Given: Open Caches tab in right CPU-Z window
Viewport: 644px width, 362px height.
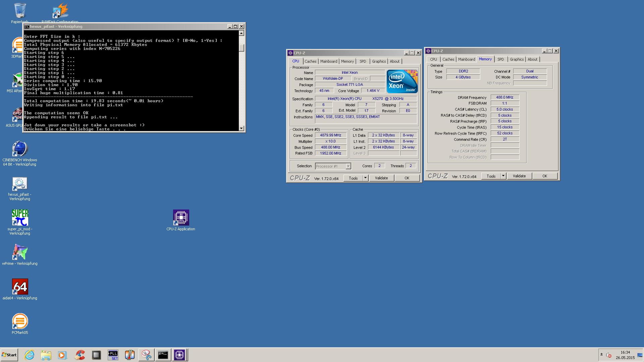Looking at the screenshot, I should (x=448, y=59).
